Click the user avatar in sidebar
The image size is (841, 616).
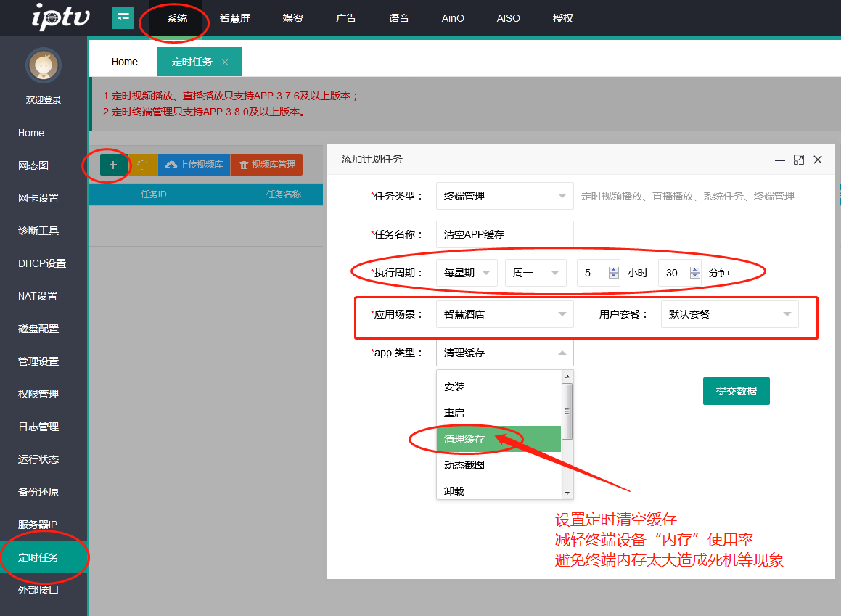44,67
